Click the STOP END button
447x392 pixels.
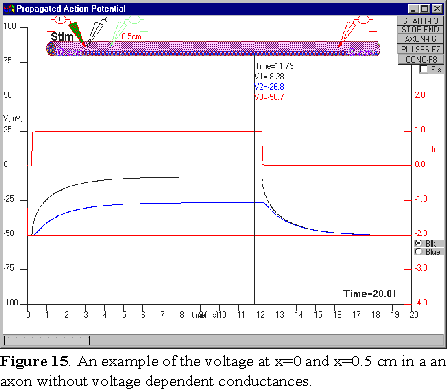click(420, 29)
